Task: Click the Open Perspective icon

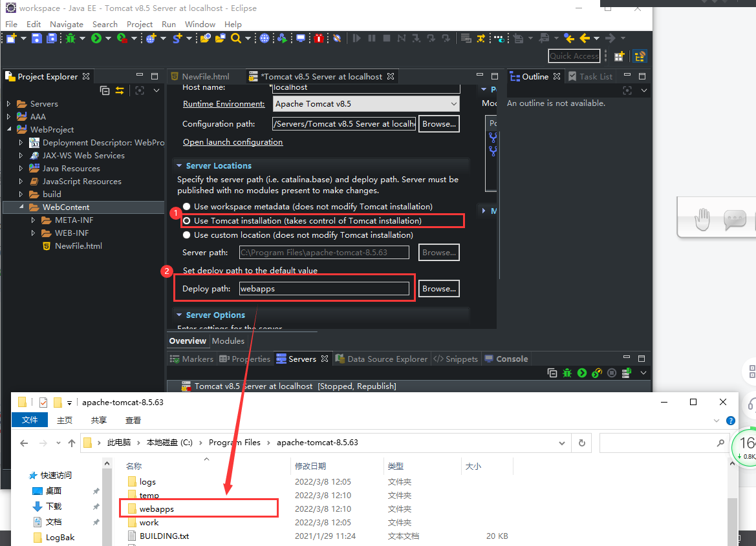Action: 619,56
